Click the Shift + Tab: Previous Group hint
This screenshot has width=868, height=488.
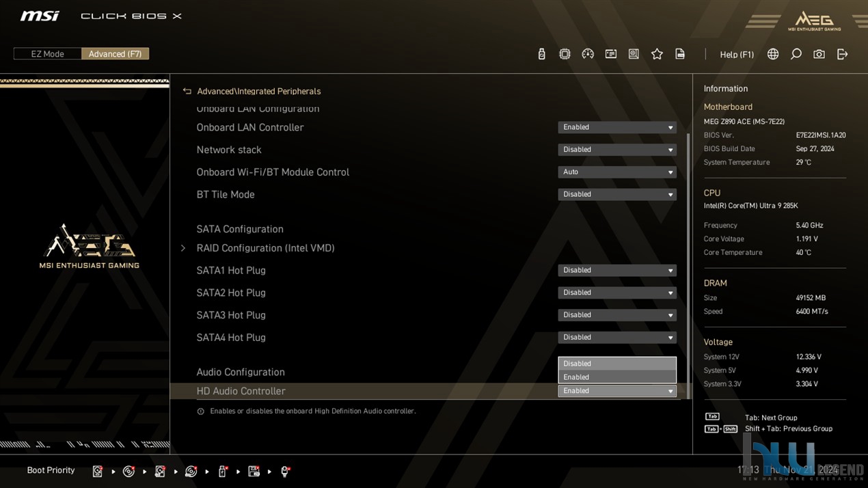coord(788,429)
